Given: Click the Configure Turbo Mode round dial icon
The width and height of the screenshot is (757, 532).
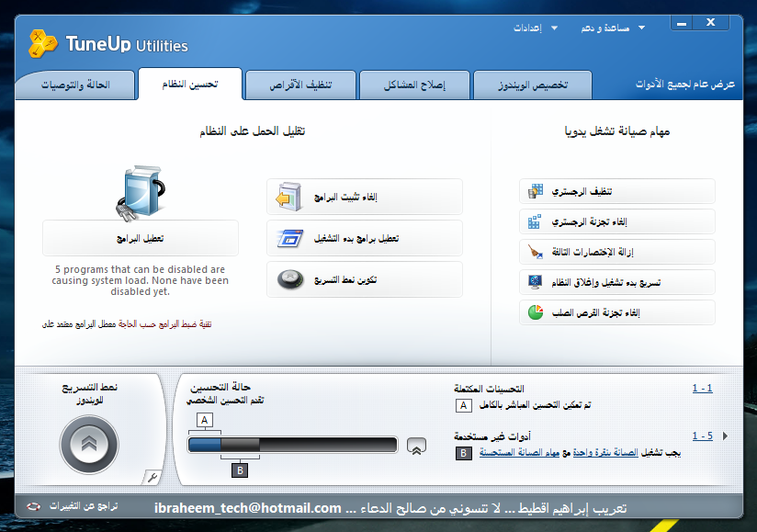Looking at the screenshot, I should 290,279.
